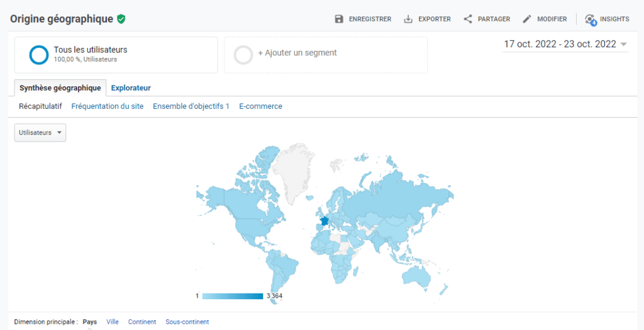This screenshot has width=644, height=330.
Task: Select Ensemble d'objectifs 1 link
Action: (x=191, y=106)
